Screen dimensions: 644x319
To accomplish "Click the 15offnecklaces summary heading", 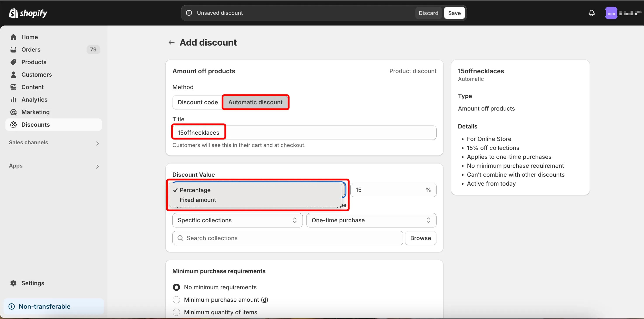I will tap(481, 71).
